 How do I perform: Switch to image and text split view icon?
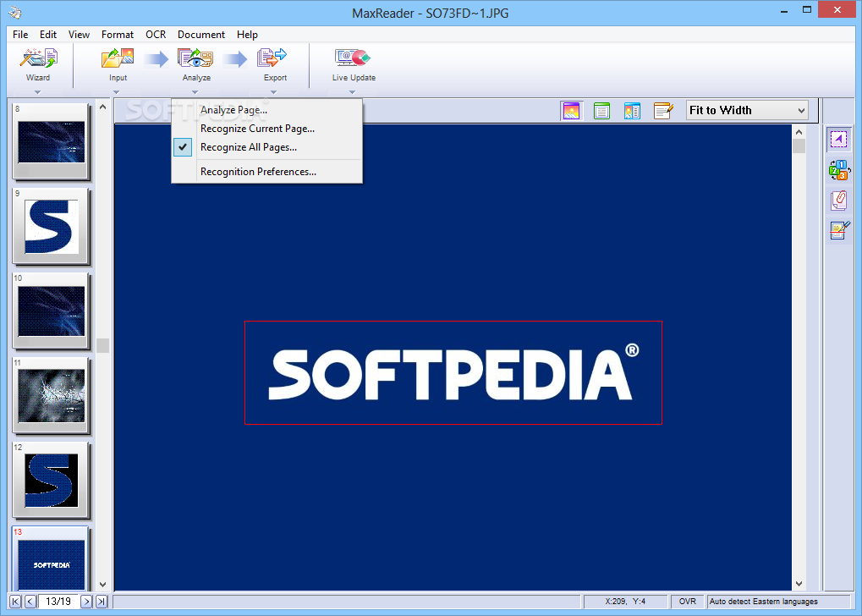click(632, 111)
